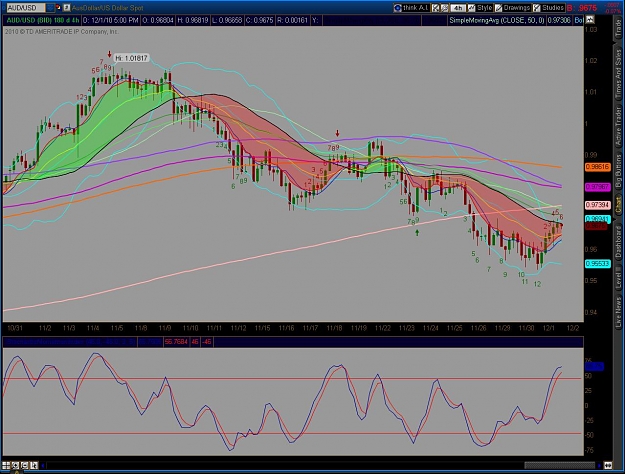Click the R: 0.00161 range value
Viewport: 625px width, 474px height.
tap(292, 20)
